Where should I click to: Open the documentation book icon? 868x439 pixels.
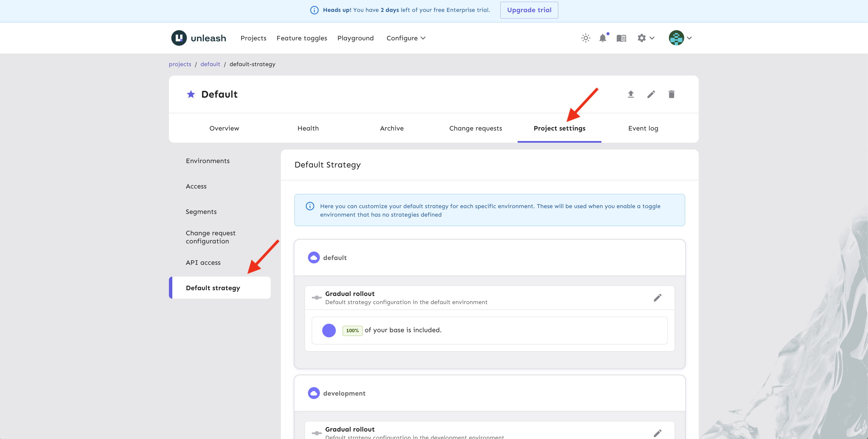point(621,38)
